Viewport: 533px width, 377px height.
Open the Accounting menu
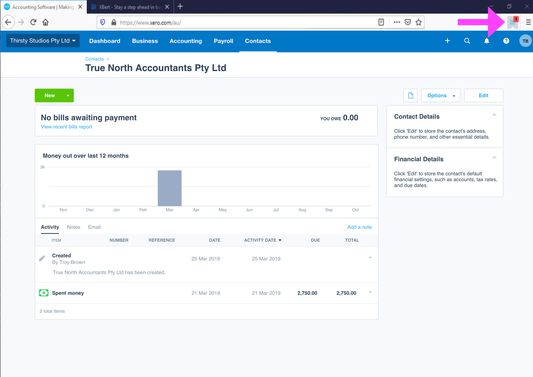(186, 41)
